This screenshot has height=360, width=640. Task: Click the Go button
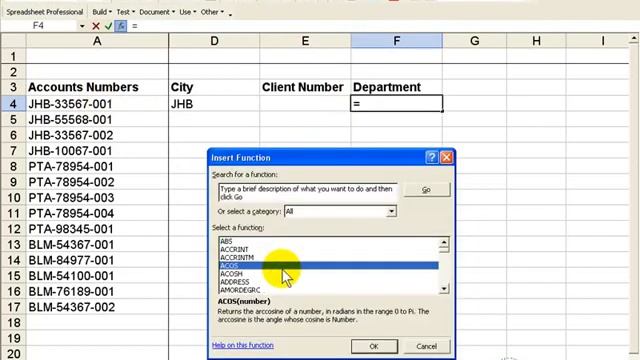point(427,190)
